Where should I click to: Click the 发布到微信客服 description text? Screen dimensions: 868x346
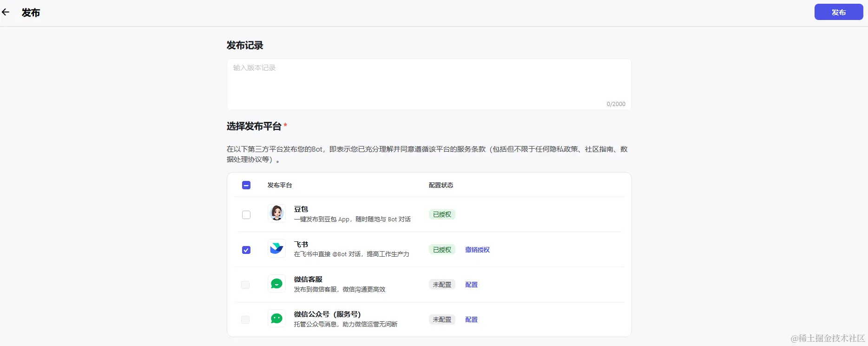[340, 289]
